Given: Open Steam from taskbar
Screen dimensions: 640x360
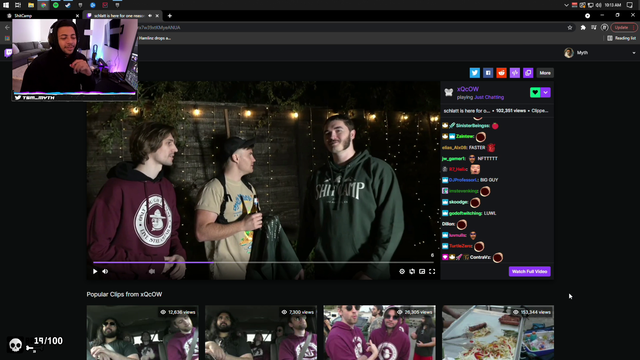Looking at the screenshot, I should tap(68, 5).
